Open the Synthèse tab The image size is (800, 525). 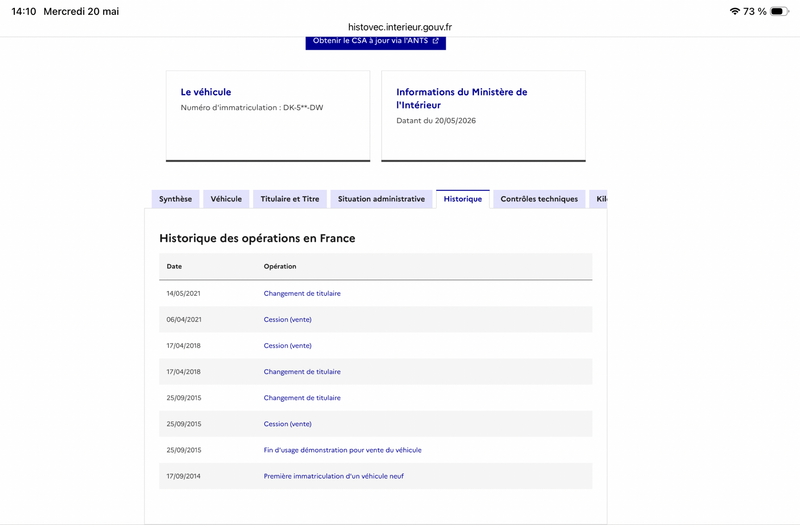pos(176,199)
